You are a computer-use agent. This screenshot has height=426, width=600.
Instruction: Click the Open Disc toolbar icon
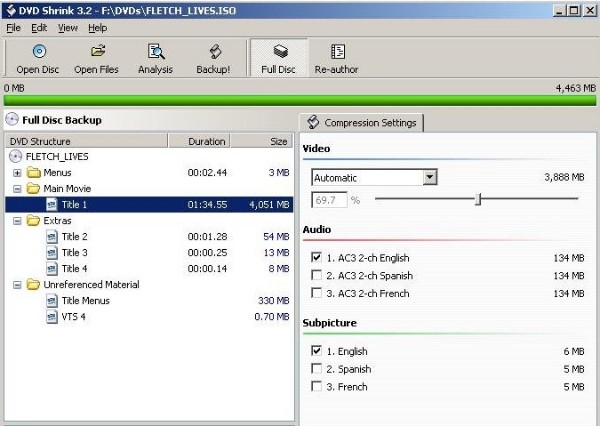coord(39,51)
